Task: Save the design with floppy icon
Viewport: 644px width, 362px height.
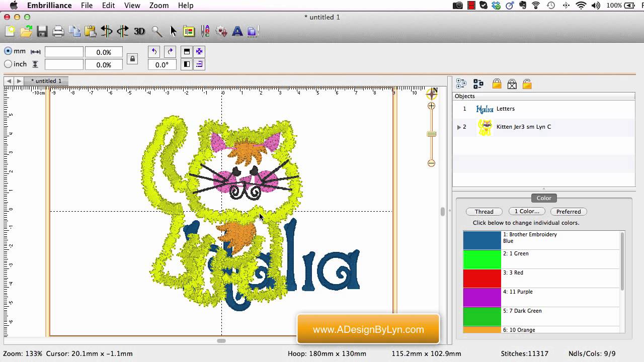Action: pyautogui.click(x=42, y=31)
